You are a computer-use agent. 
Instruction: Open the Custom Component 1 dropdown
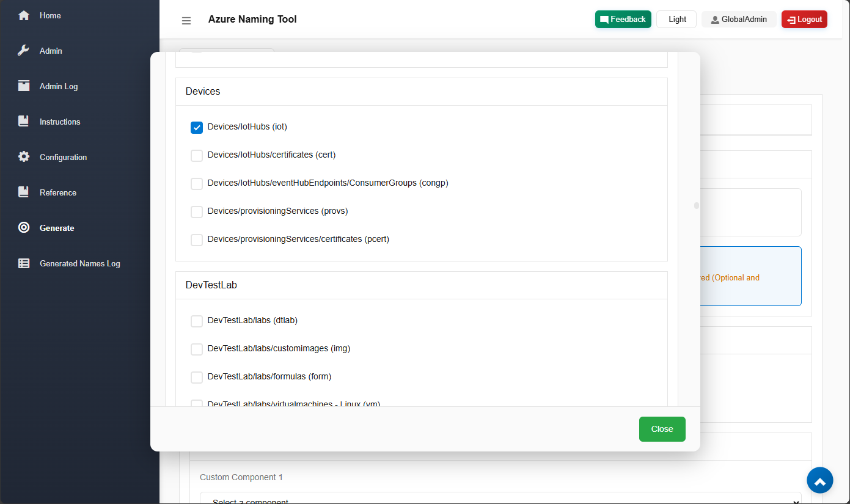500,499
